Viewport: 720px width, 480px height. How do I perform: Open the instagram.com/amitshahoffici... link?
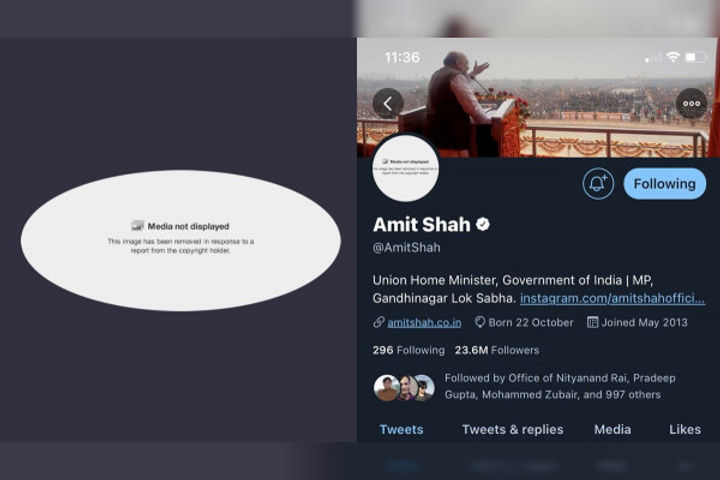(x=612, y=298)
